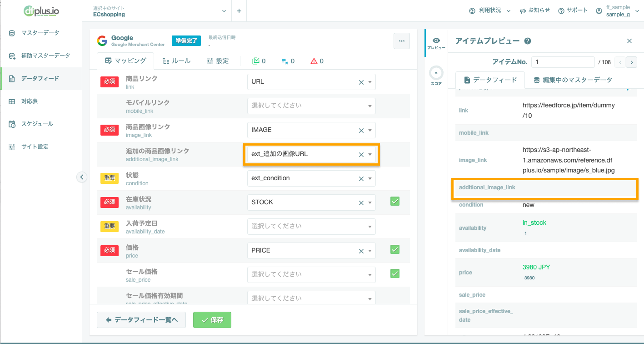Click red warning triangle count
644x344 pixels.
(317, 61)
